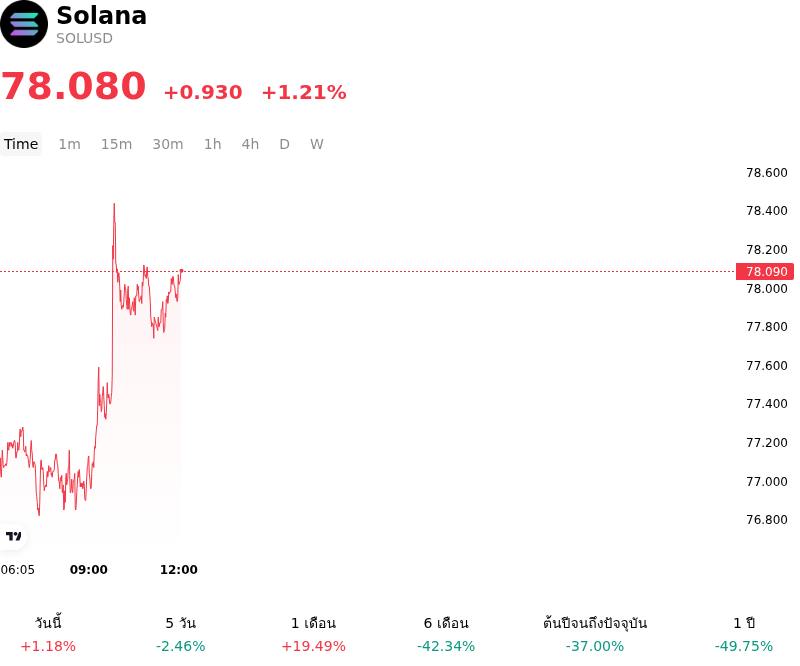Select the 1h interval tab
Image resolution: width=800 pixels, height=666 pixels.
point(213,144)
